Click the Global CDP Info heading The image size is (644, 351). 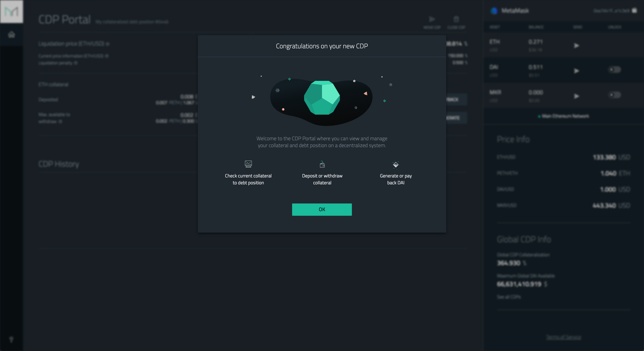click(524, 239)
